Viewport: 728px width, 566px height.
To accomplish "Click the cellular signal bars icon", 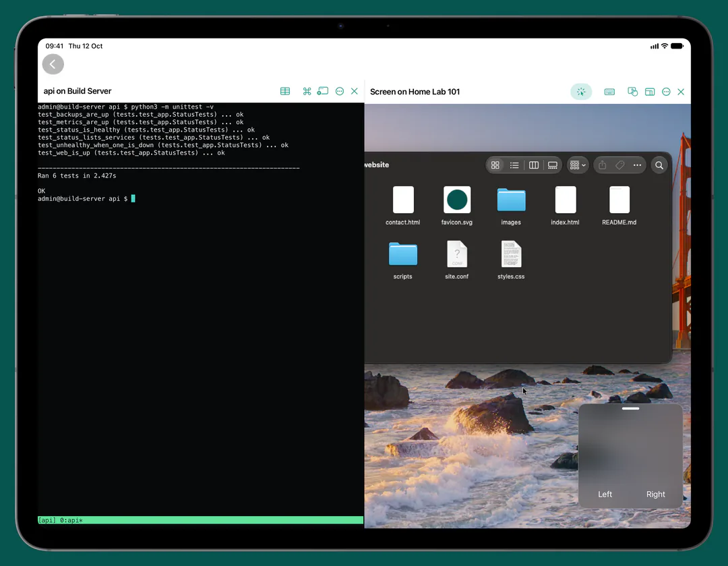I will tap(654, 46).
